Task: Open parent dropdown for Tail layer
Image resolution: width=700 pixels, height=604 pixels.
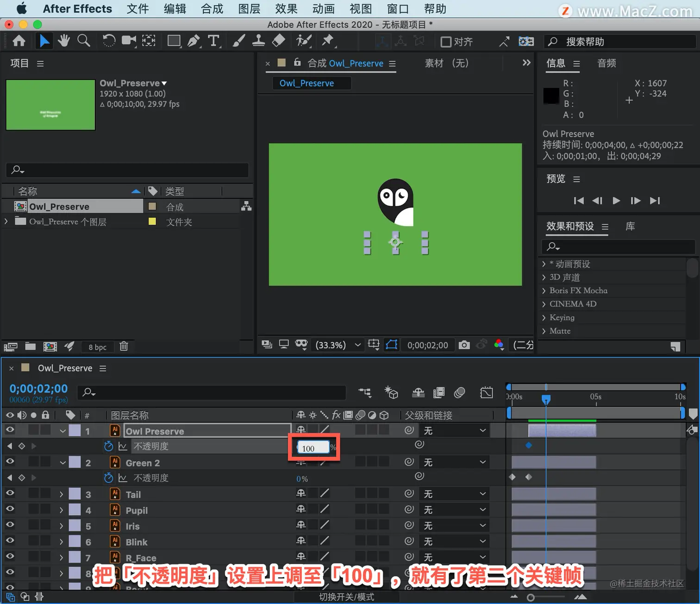Action: click(455, 494)
